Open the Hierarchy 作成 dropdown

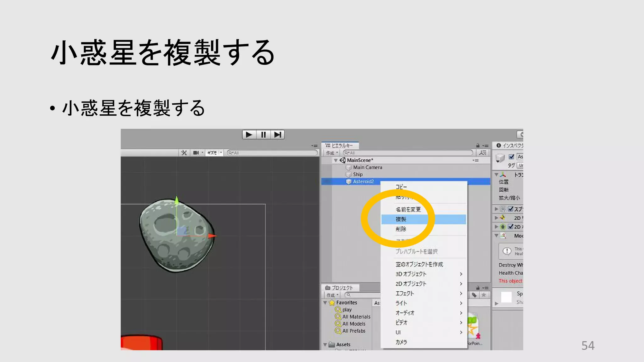point(332,153)
